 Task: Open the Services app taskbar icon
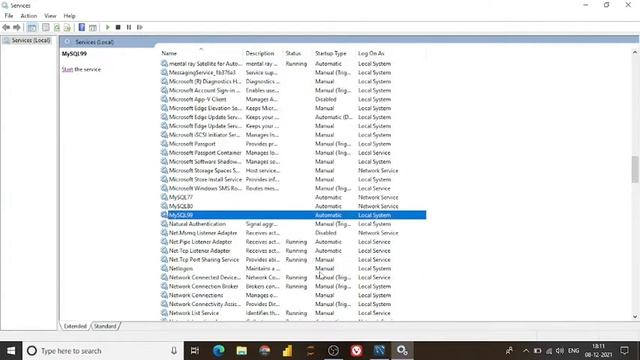click(x=402, y=351)
